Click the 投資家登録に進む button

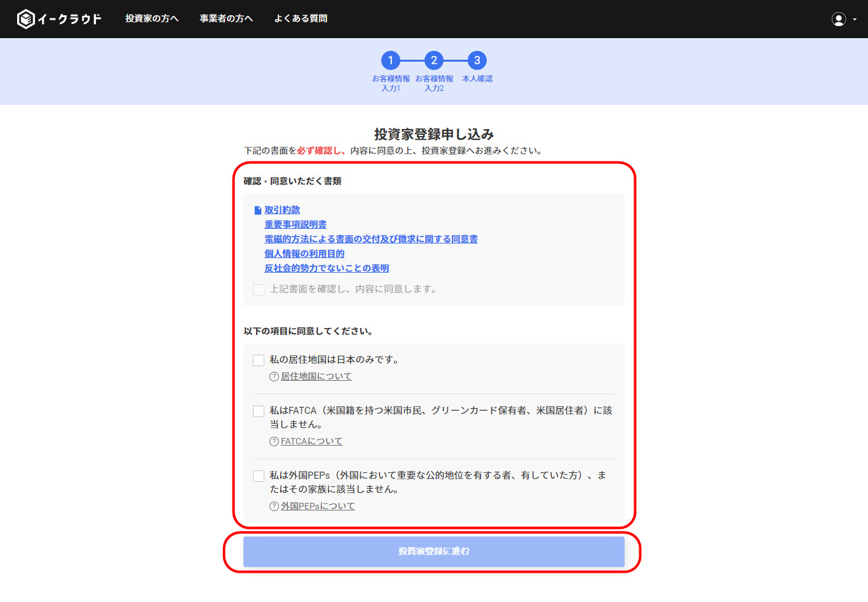point(433,552)
